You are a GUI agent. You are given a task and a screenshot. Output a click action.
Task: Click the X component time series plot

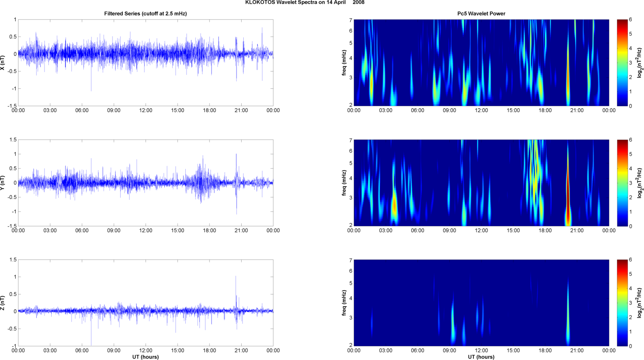(x=146, y=63)
